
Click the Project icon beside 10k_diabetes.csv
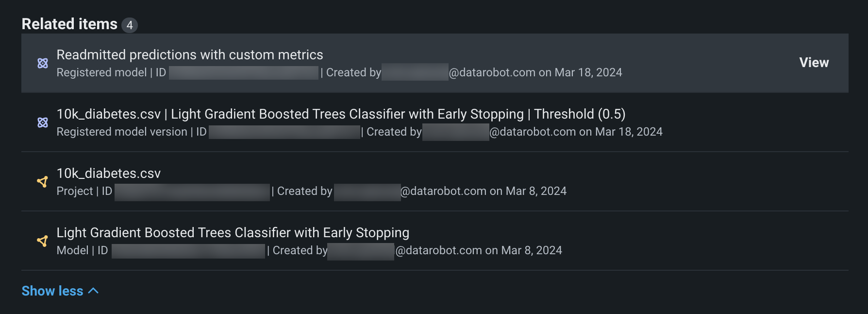pos(43,182)
